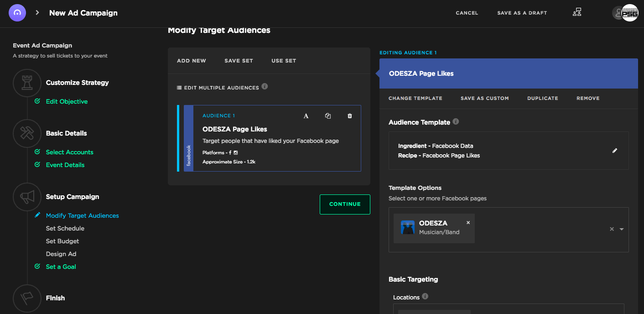Click REMOVE in editing panel
Screen dimensions: 644x314
coord(588,98)
